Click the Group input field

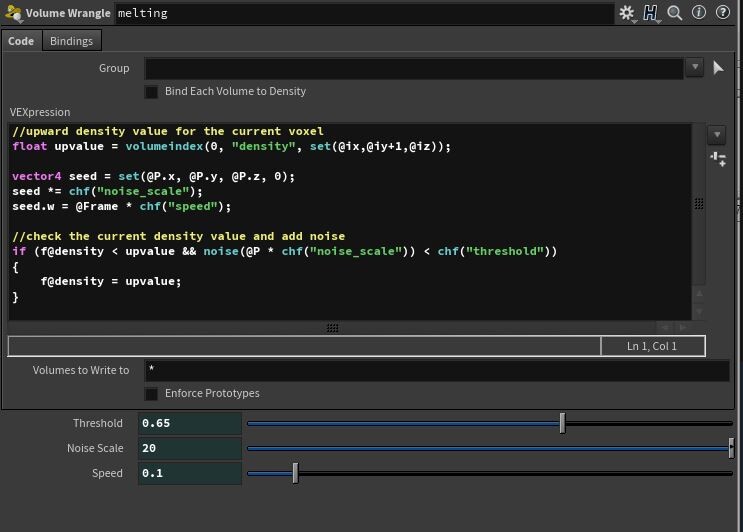click(x=414, y=68)
